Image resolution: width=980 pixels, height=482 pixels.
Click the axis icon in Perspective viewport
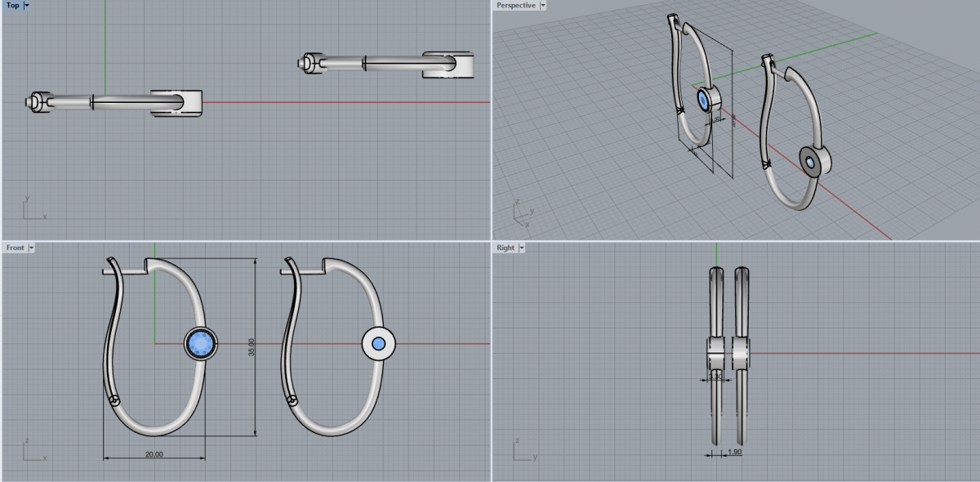point(523,212)
